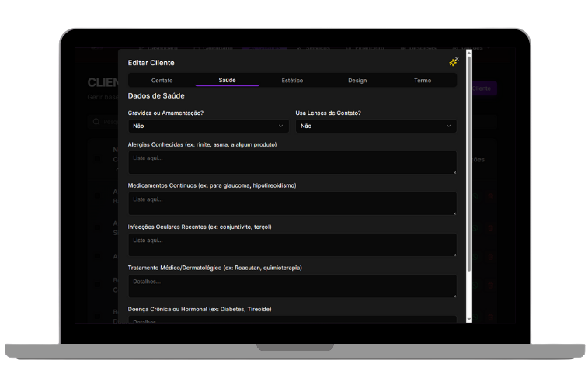The height and width of the screenshot is (388, 588).
Task: Click the scroll up arrow of dialog
Action: tap(469, 53)
